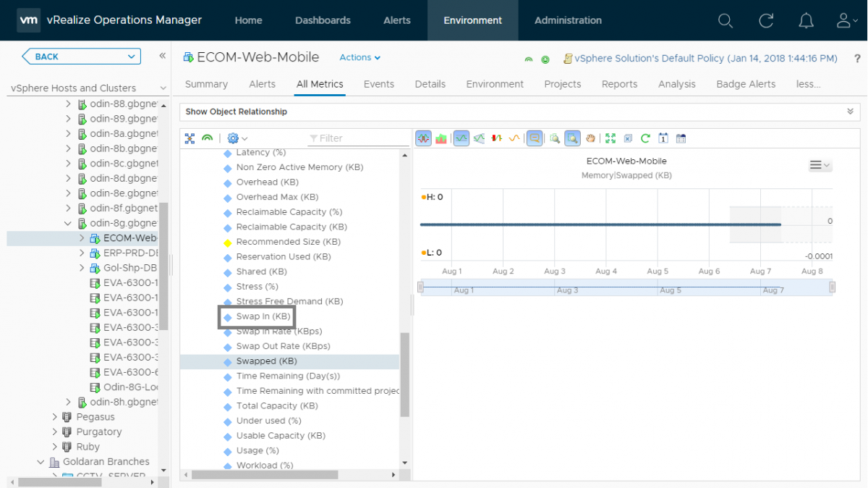The height and width of the screenshot is (488, 868).
Task: Click the refresh icon in top bar
Action: click(766, 20)
